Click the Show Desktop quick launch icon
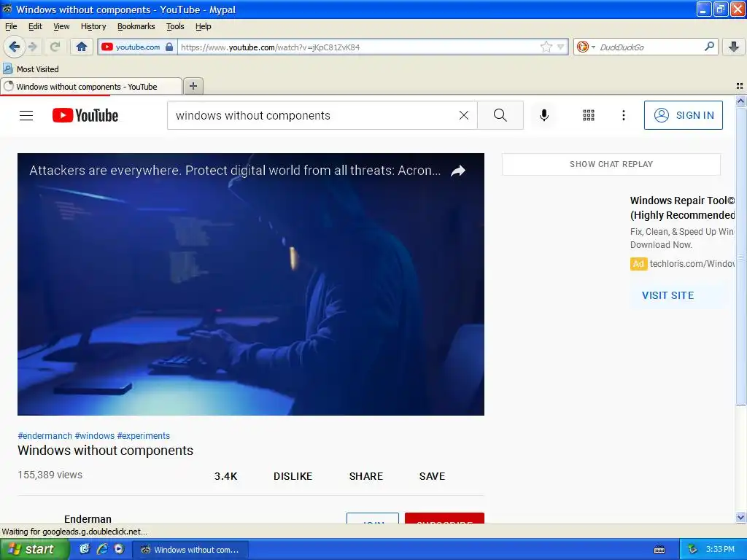 (x=85, y=549)
